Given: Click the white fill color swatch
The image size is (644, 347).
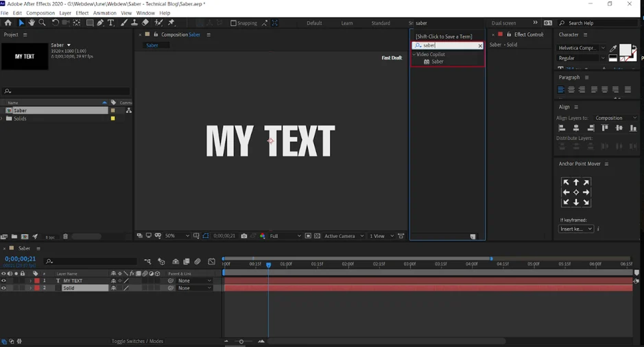Looking at the screenshot, I should [625, 51].
